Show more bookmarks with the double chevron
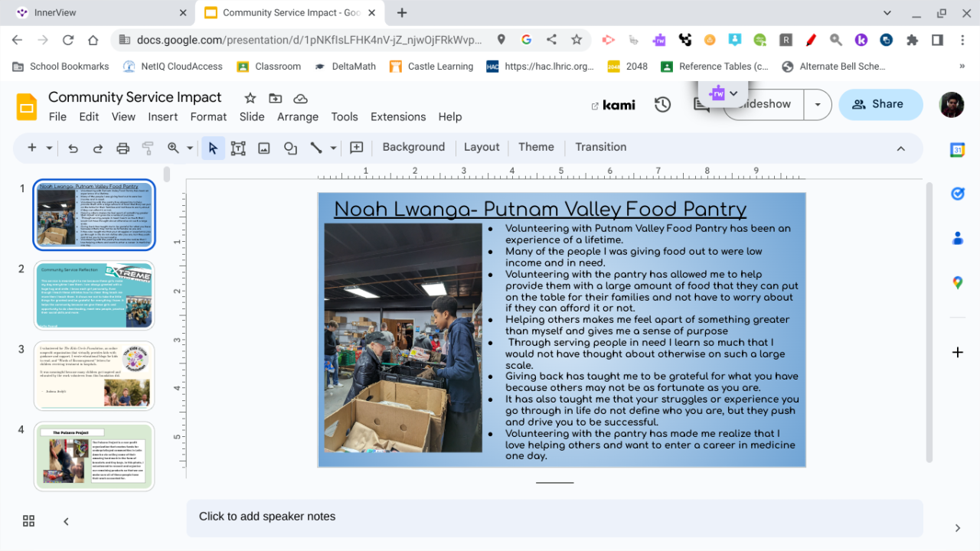The height and width of the screenshot is (551, 980). pos(962,67)
